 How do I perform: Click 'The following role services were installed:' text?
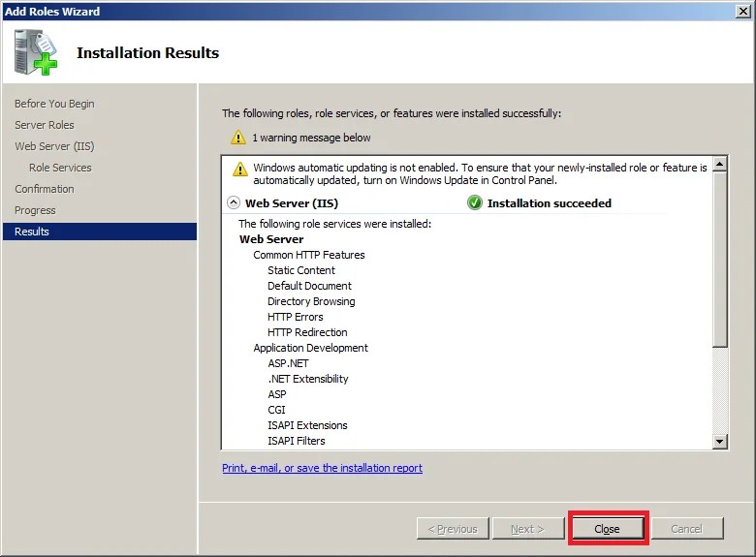tap(335, 224)
